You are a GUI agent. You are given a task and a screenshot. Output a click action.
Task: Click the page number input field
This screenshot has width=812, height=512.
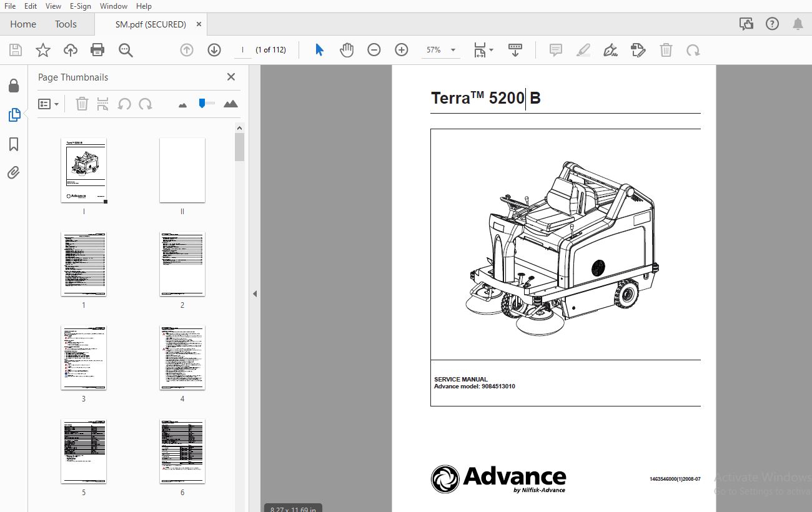tap(242, 50)
